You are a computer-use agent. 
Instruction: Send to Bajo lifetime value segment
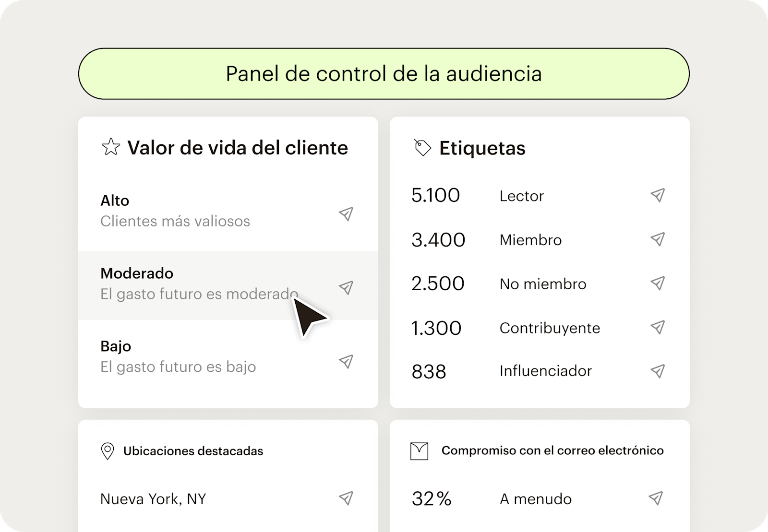pos(346,361)
